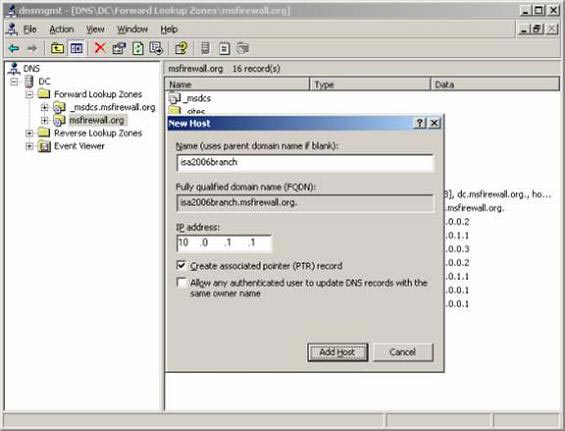Screen dimensions: 565x431
Task: Open the View menu
Action: coord(95,29)
